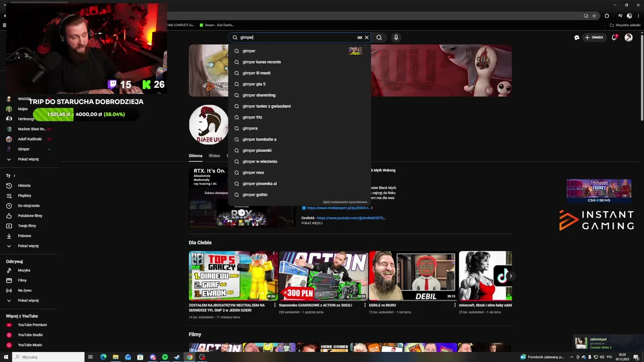Click the YouTube search magnifier button
This screenshot has height=362, width=644.
pyautogui.click(x=379, y=37)
